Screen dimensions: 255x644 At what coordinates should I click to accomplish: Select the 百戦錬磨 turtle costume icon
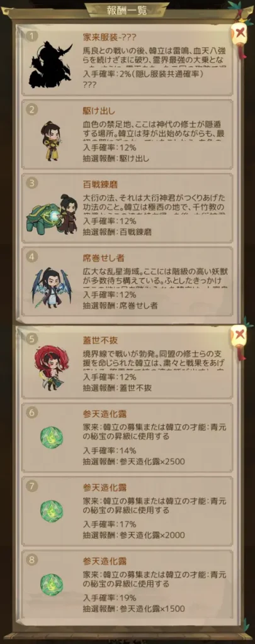[52, 214]
